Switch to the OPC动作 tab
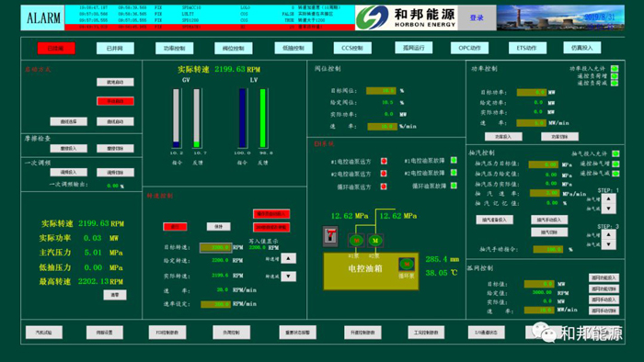Viewport: 644px width, 362px height. pos(469,48)
